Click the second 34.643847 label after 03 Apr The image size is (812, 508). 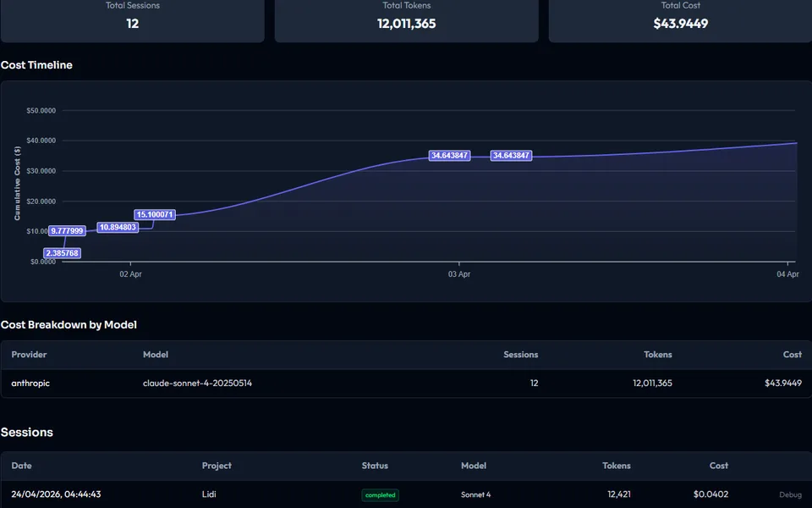coord(511,156)
